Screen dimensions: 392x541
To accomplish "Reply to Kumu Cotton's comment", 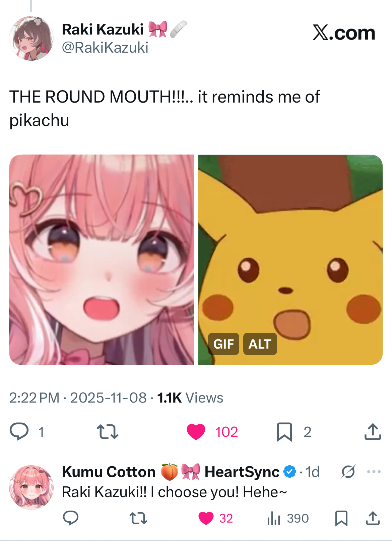I will (x=71, y=518).
